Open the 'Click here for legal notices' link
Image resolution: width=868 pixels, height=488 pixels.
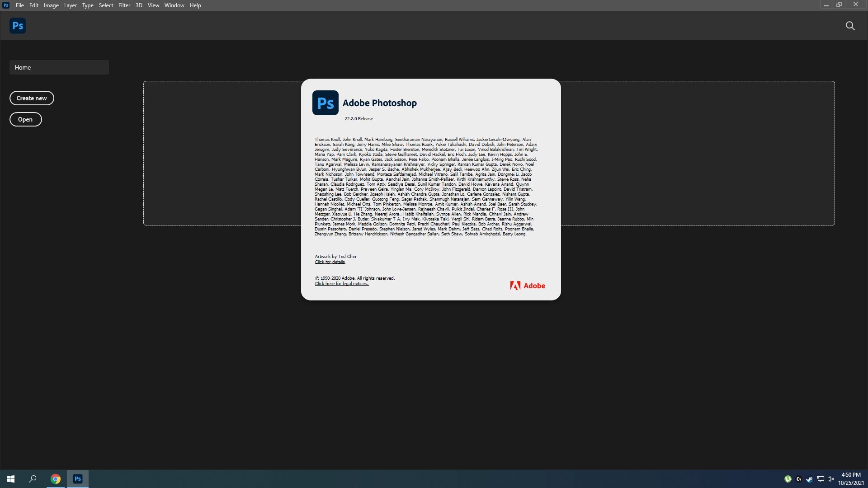point(342,284)
